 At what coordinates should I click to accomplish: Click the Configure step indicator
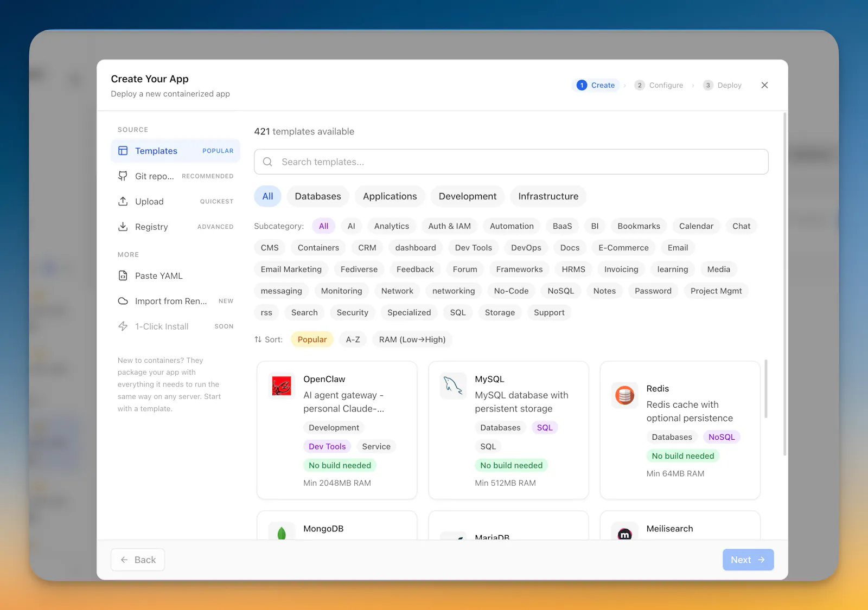click(659, 85)
